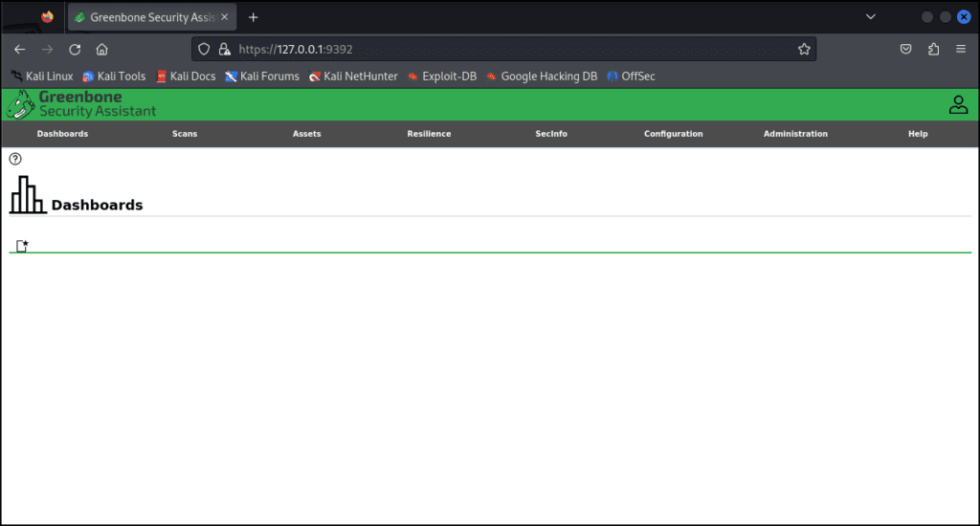Open a new browser tab

[253, 17]
